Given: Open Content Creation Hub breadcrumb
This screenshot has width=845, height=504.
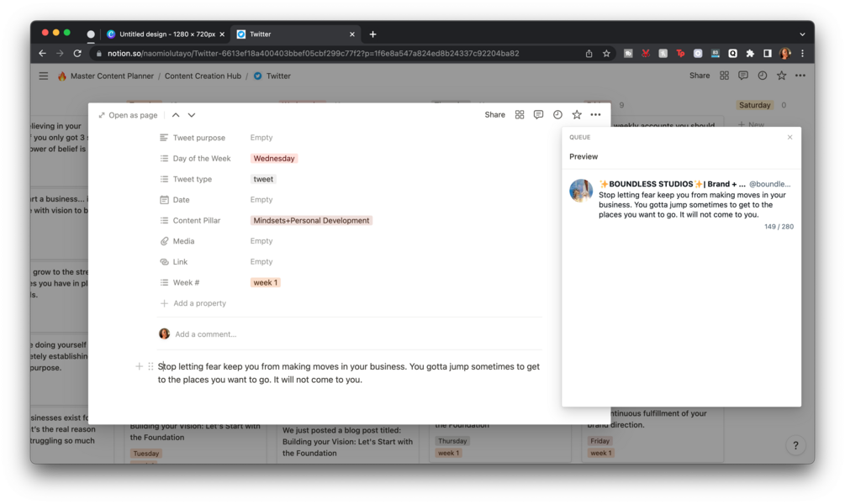Looking at the screenshot, I should [x=203, y=76].
